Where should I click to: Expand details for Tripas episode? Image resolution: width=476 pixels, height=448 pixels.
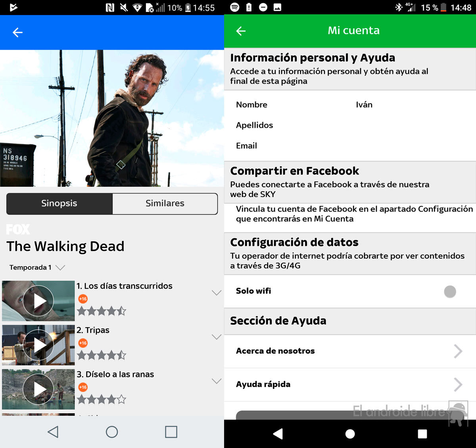tap(217, 337)
